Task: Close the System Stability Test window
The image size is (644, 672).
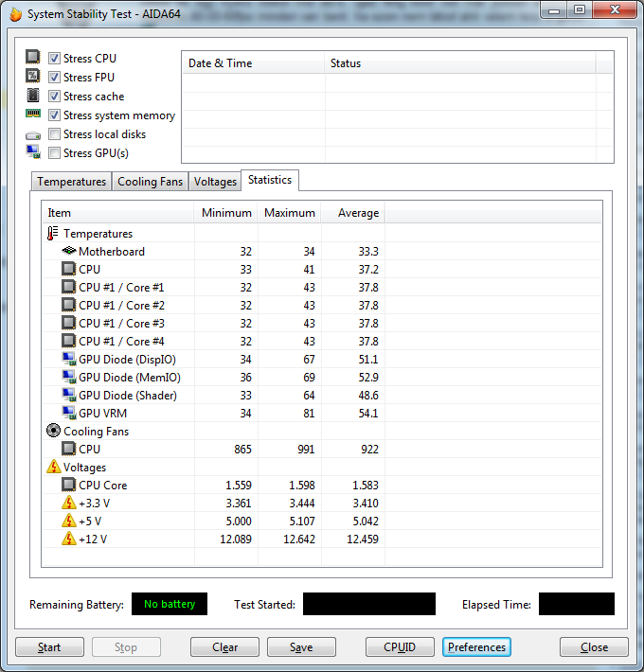Action: tap(594, 646)
